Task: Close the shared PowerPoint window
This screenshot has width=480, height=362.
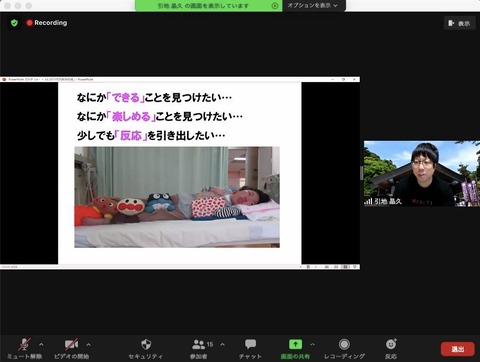Action: tap(355, 79)
